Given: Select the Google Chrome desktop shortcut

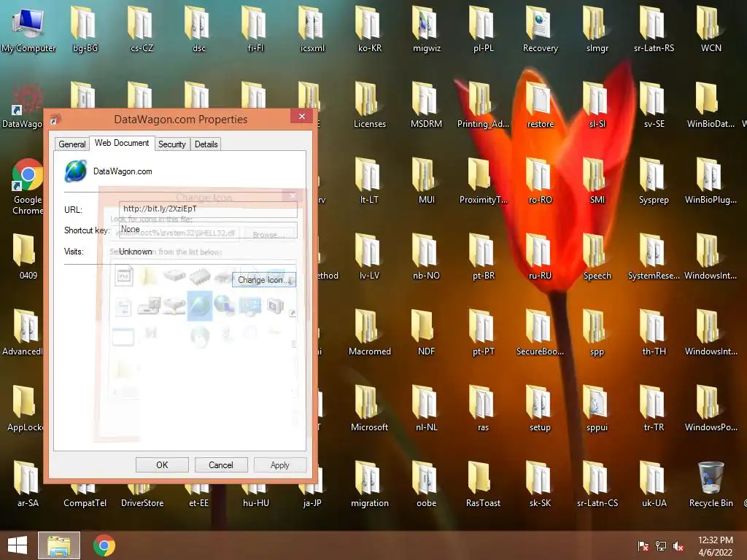Looking at the screenshot, I should (x=28, y=187).
